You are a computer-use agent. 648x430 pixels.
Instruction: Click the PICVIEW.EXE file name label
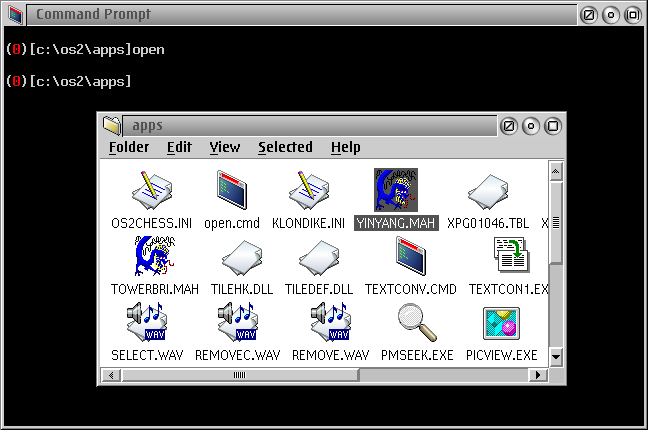tap(501, 355)
